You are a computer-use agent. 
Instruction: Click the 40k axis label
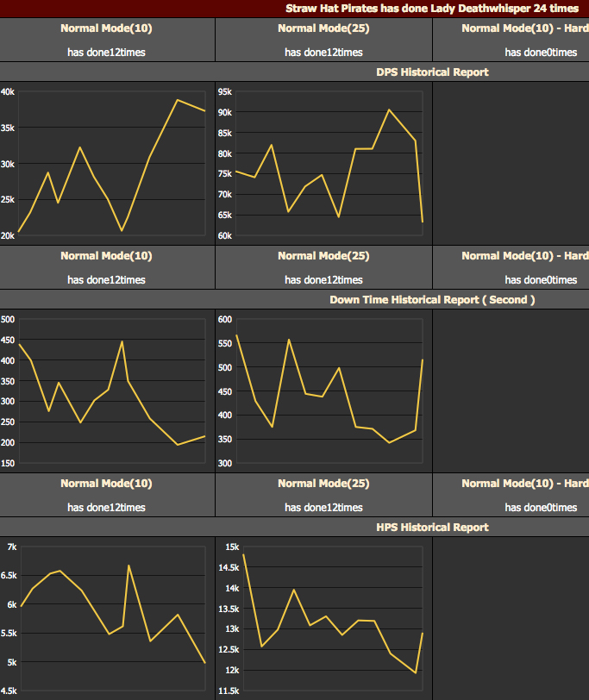click(x=8, y=92)
